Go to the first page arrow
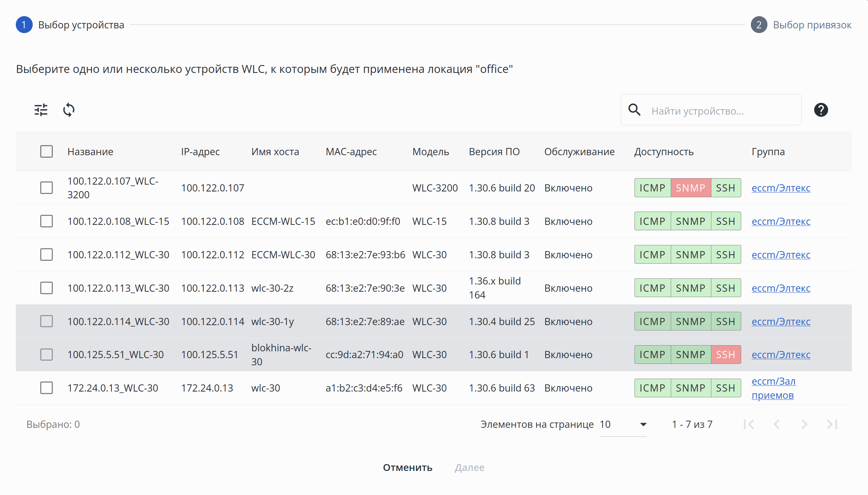This screenshot has height=495, width=868. [749, 424]
